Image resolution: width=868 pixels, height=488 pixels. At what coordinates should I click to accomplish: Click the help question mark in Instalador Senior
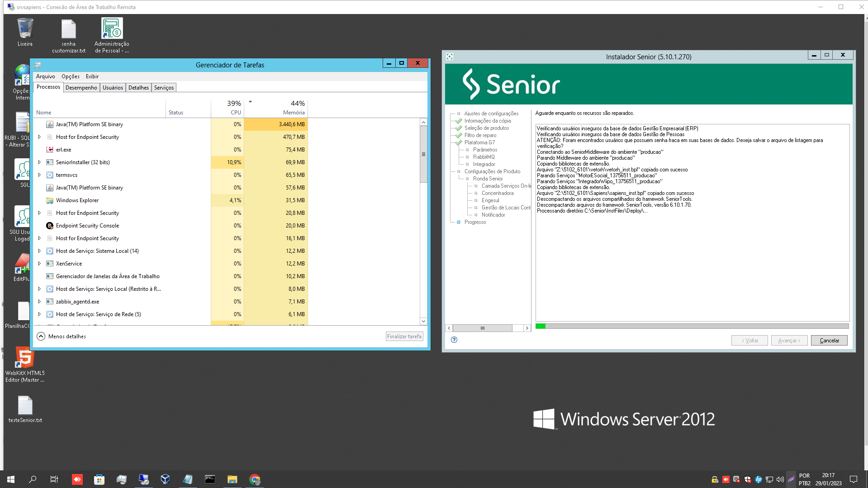click(454, 340)
